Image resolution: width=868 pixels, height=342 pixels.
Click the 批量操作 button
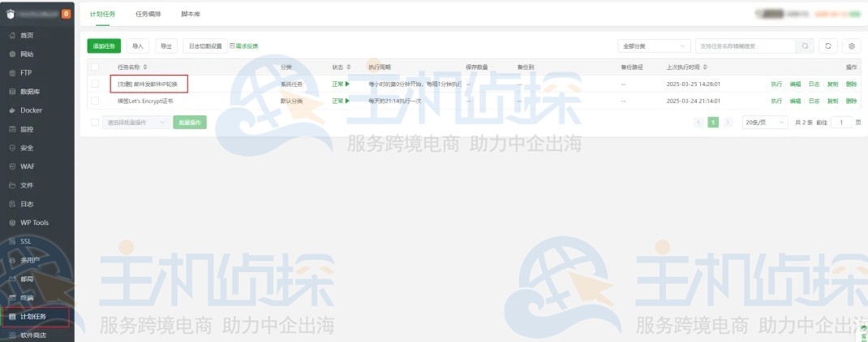tap(190, 123)
